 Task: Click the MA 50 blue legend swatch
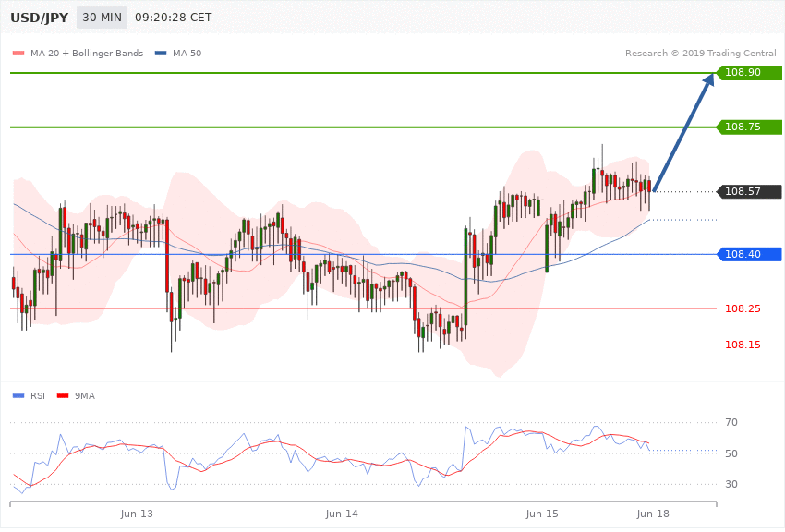pyautogui.click(x=161, y=54)
